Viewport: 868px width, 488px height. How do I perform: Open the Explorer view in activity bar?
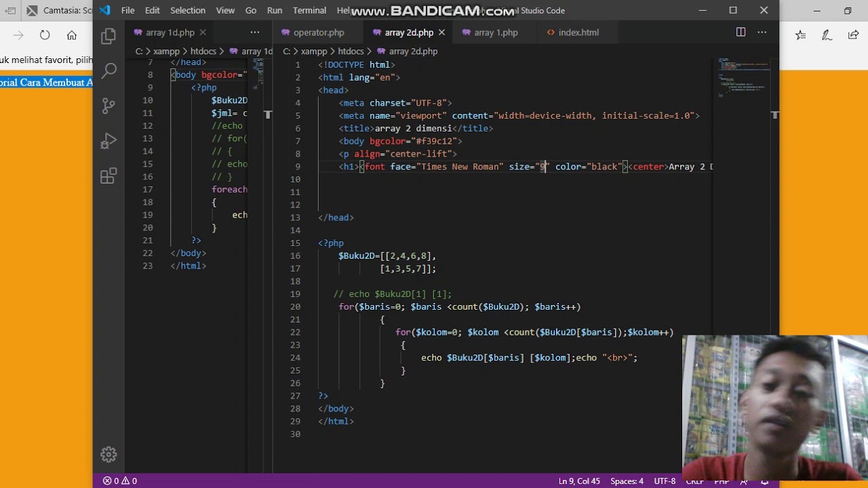108,36
